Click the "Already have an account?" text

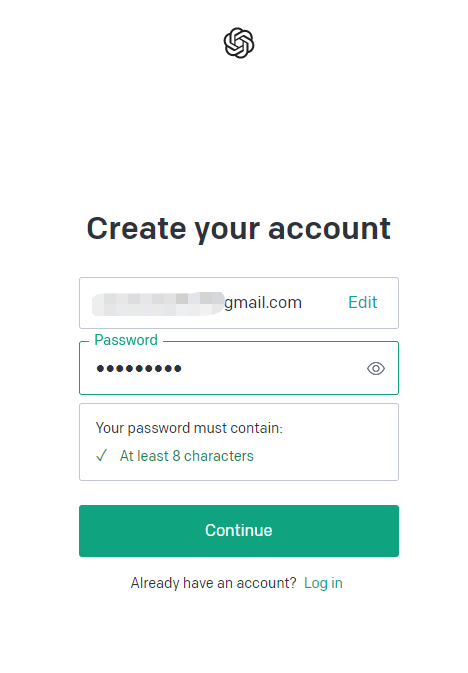pos(213,583)
